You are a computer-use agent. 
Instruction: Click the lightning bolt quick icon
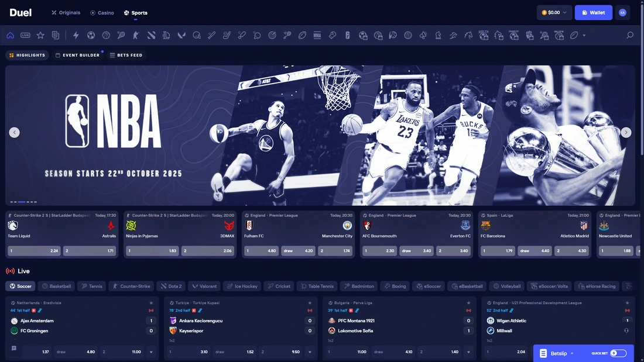76,35
